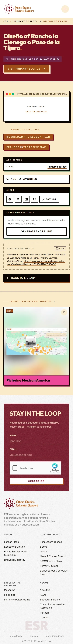Download the lesson plan

[x=28, y=137]
